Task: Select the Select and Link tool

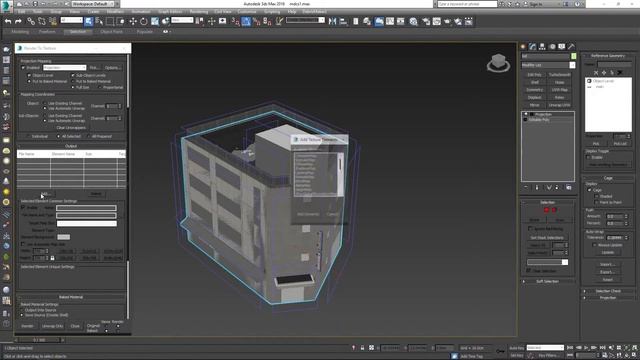Action: pos(31,21)
